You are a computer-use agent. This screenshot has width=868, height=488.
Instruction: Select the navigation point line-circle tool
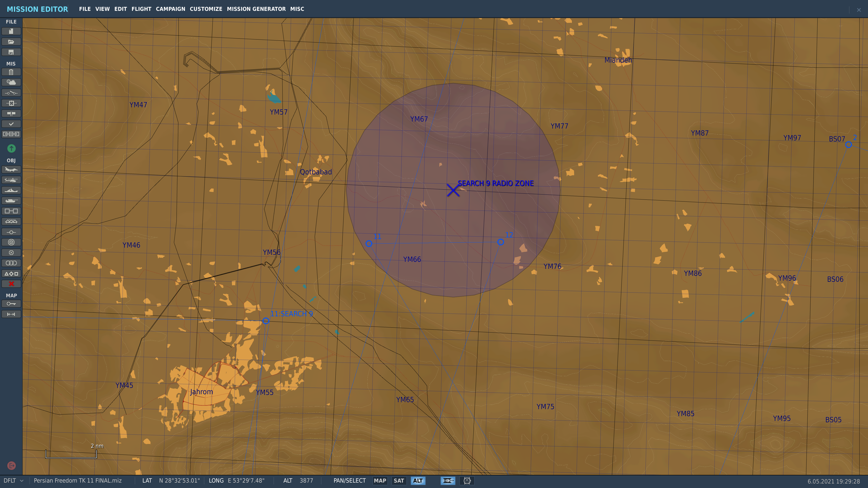coord(11,232)
